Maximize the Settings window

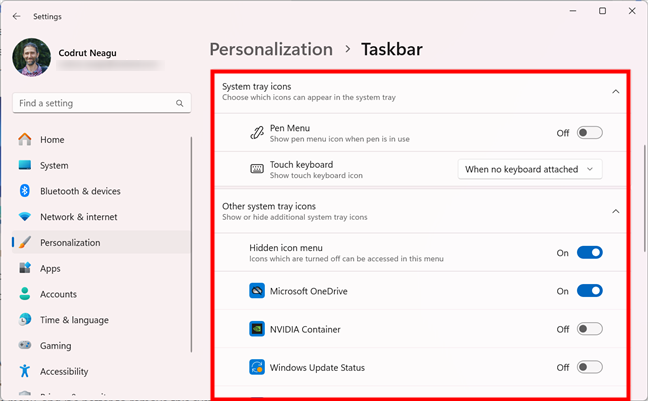pyautogui.click(x=603, y=11)
